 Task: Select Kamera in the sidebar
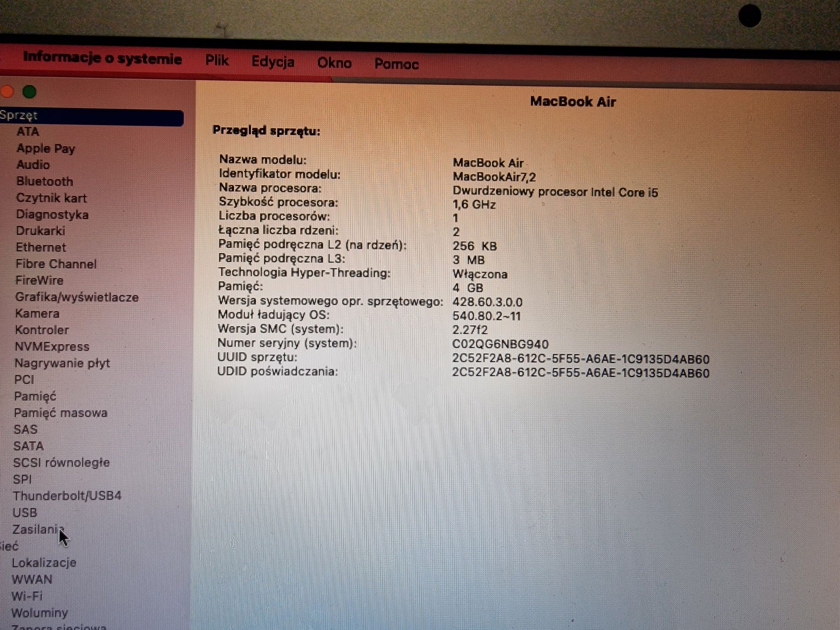tap(37, 313)
